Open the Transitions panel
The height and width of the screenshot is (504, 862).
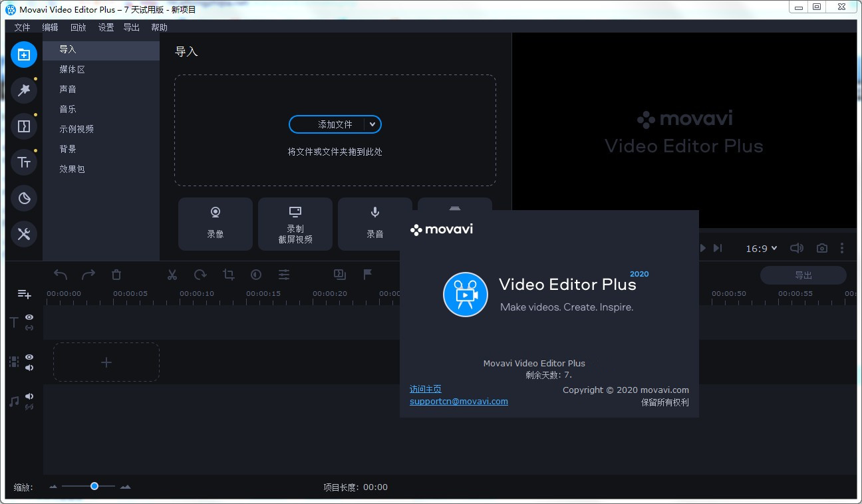click(24, 126)
